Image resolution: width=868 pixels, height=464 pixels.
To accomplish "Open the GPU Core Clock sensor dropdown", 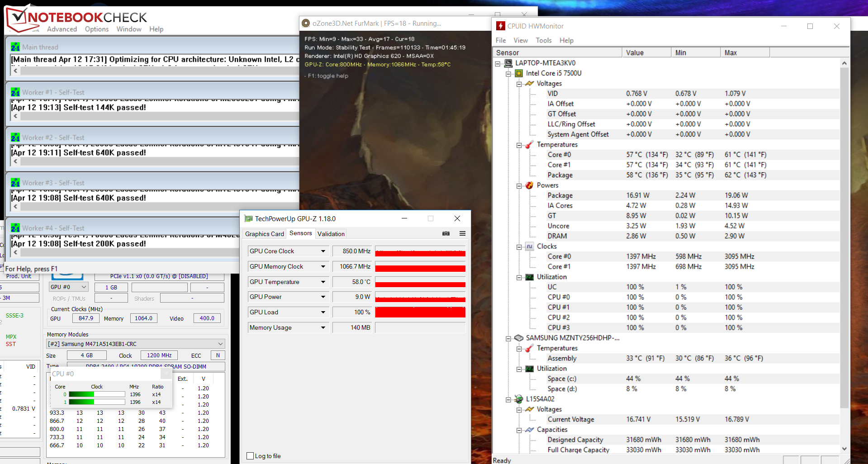I will [323, 251].
